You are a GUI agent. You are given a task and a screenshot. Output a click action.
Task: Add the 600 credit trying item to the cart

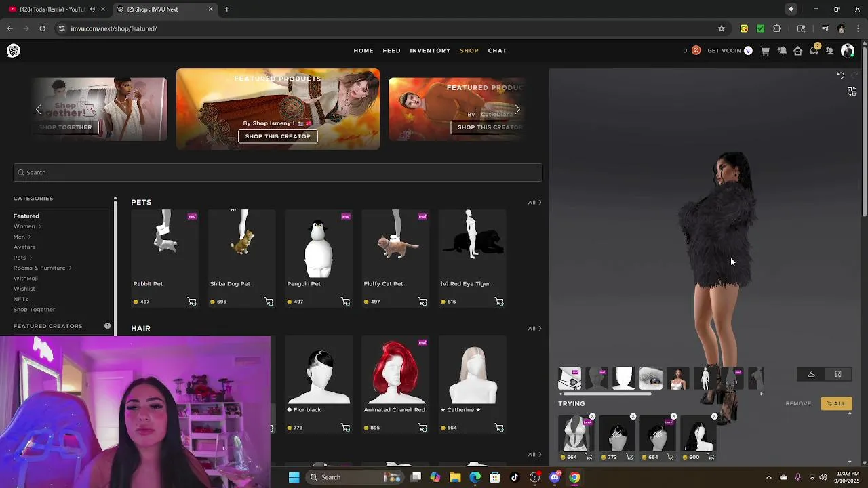pos(711,457)
